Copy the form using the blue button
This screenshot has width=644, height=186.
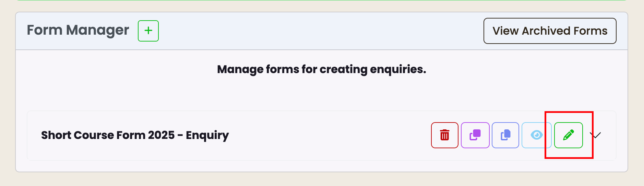505,135
